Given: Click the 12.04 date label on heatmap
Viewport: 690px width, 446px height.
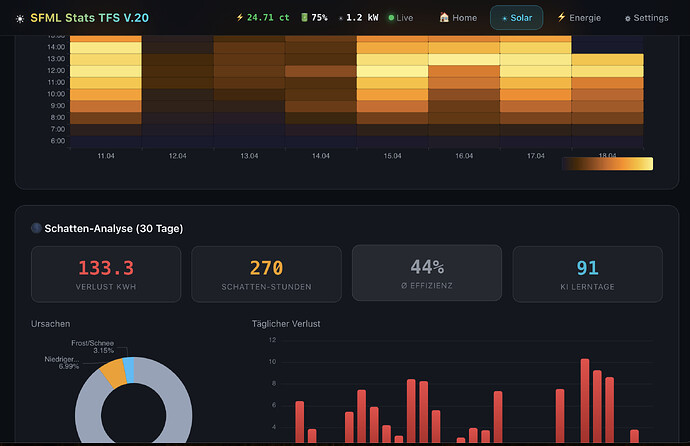Looking at the screenshot, I should pos(177,156).
